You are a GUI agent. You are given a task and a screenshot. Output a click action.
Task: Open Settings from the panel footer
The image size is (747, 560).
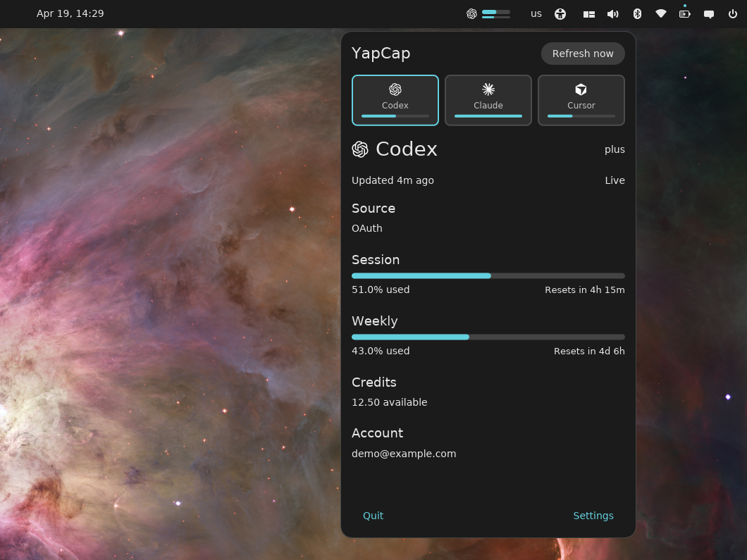(593, 516)
